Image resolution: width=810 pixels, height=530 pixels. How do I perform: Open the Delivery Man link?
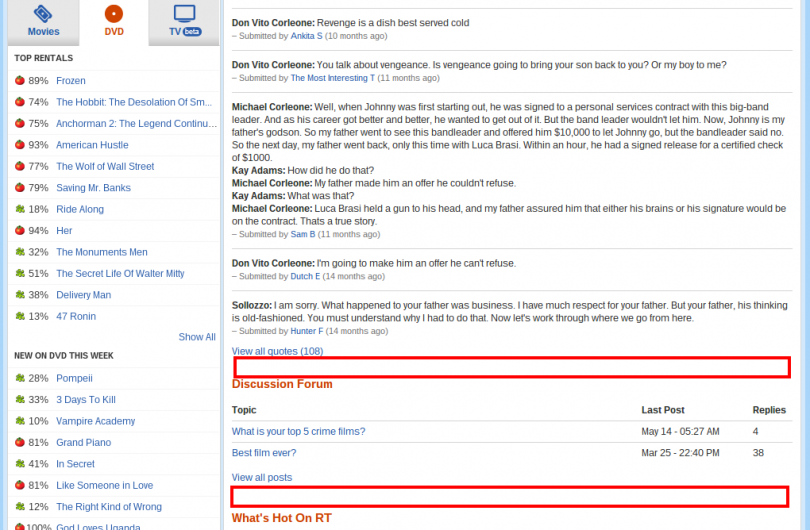coord(83,295)
